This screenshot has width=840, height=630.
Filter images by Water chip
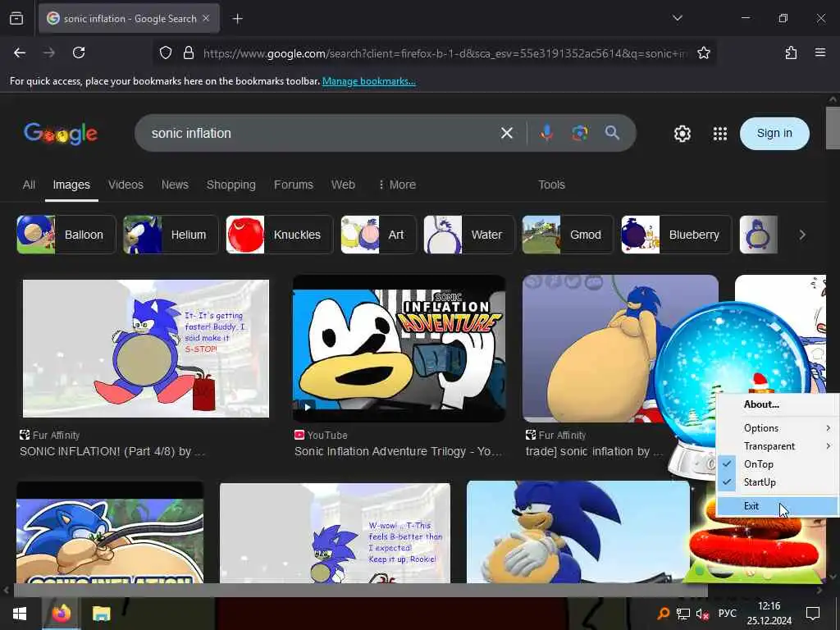point(468,235)
